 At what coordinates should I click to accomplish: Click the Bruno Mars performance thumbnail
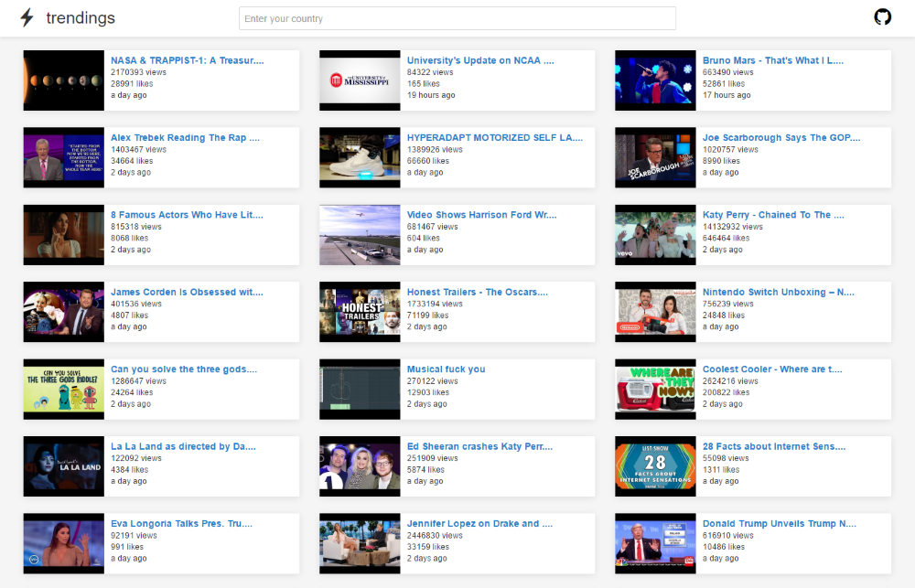point(655,80)
